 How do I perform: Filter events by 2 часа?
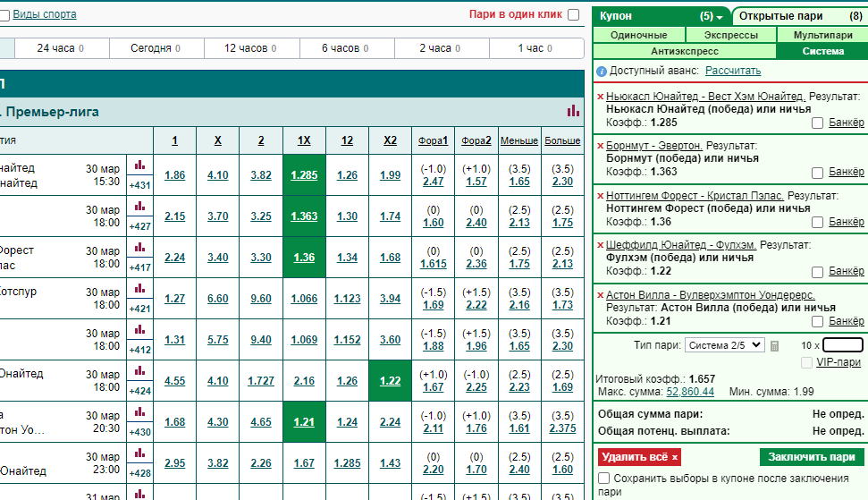(442, 48)
